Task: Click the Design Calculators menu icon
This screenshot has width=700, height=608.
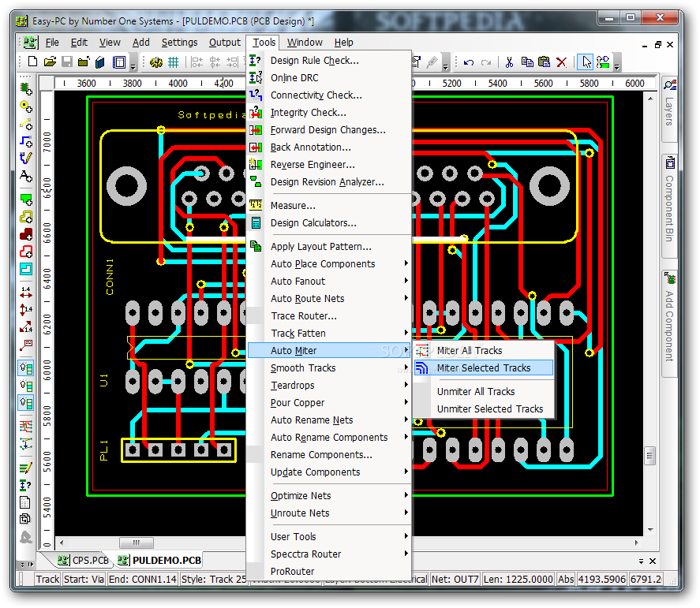Action: 256,222
